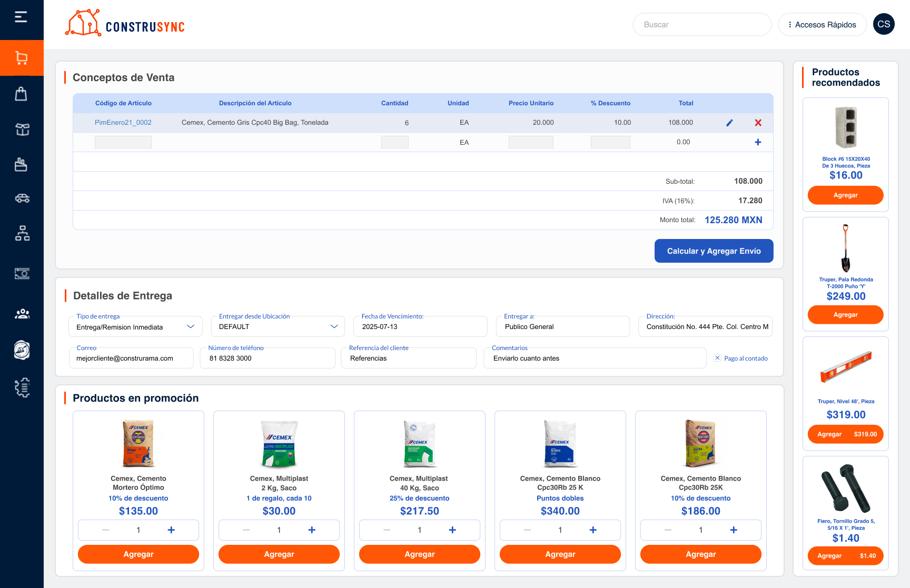The width and height of the screenshot is (910, 588).
Task: Open the people group sidebar icon
Action: [x=22, y=314]
